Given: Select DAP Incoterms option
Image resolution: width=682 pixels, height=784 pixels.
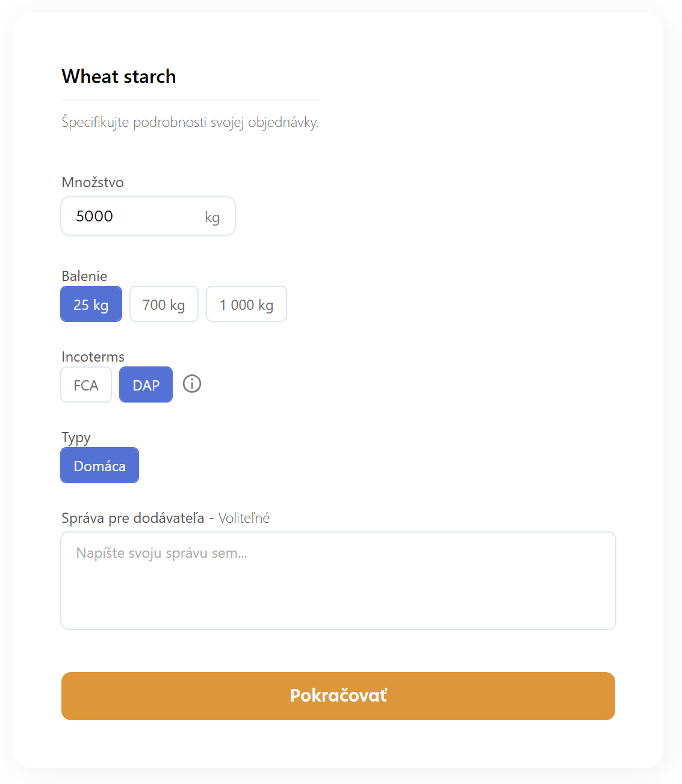Looking at the screenshot, I should (146, 385).
